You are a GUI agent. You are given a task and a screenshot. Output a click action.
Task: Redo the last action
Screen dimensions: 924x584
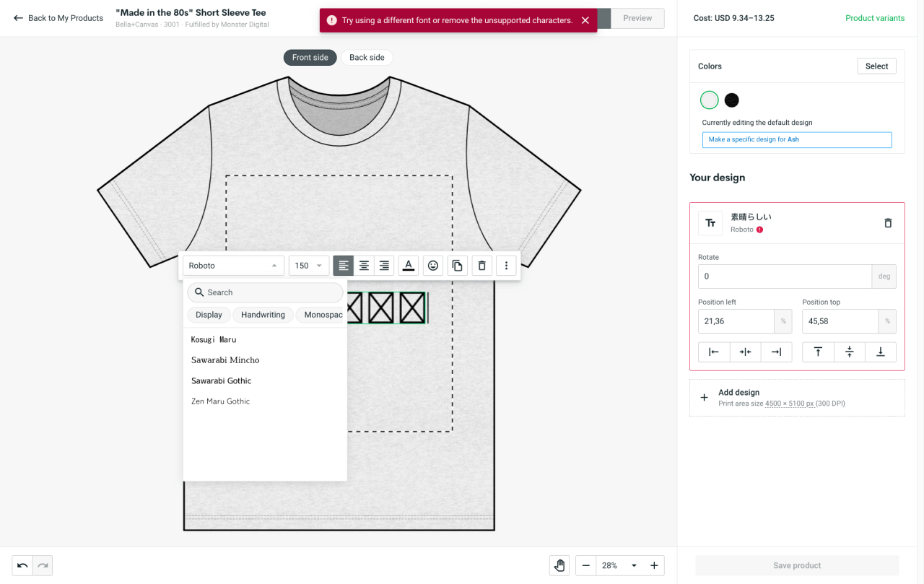click(43, 565)
